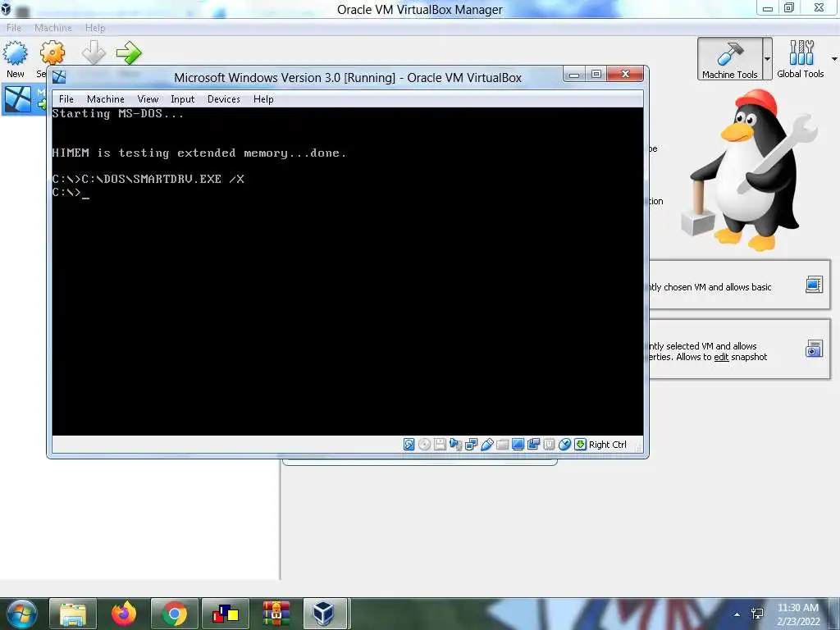This screenshot has width=840, height=630.
Task: Click the green Show arrow toolbar icon
Action: coord(129,52)
